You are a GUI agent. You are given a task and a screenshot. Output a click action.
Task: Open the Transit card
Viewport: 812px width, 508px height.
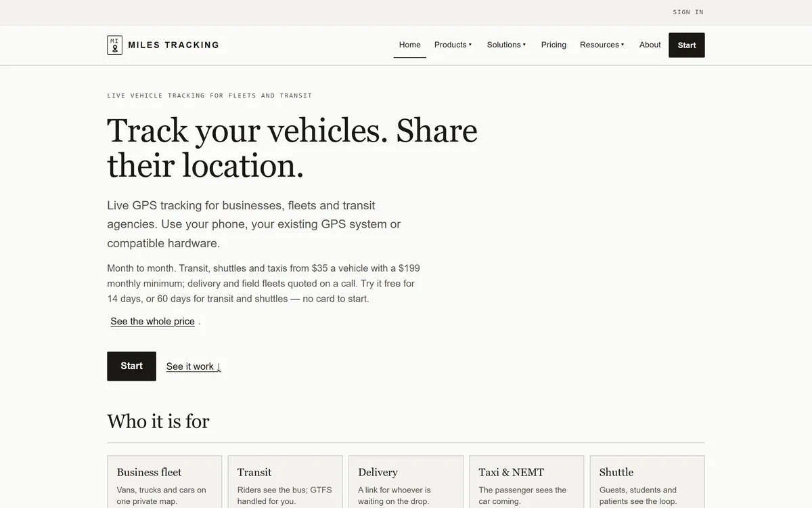point(285,482)
